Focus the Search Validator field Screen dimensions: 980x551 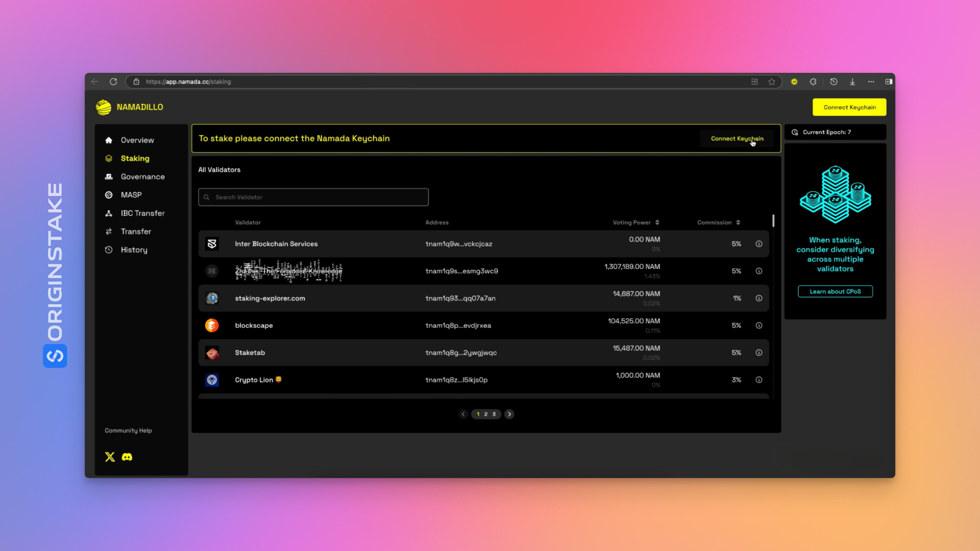click(x=313, y=197)
